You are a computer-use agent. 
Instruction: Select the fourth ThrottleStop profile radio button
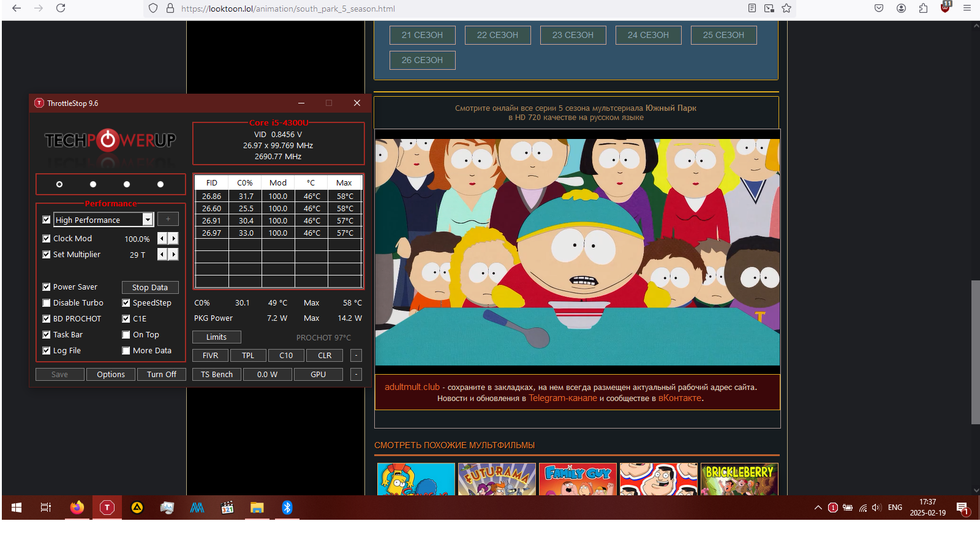point(160,184)
